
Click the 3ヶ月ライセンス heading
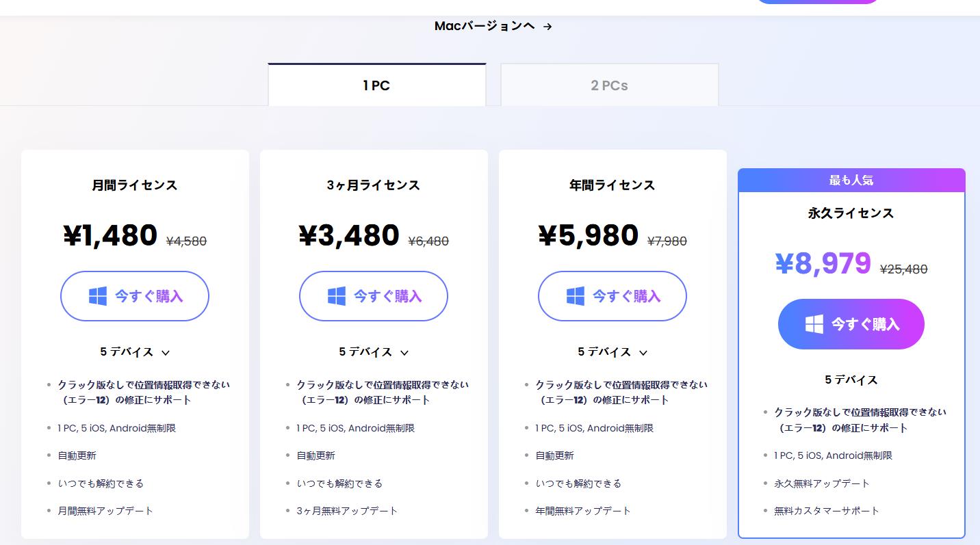point(374,185)
